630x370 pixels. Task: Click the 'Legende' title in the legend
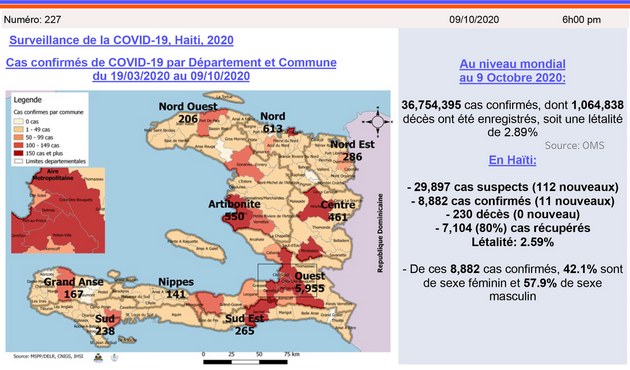tap(28, 100)
